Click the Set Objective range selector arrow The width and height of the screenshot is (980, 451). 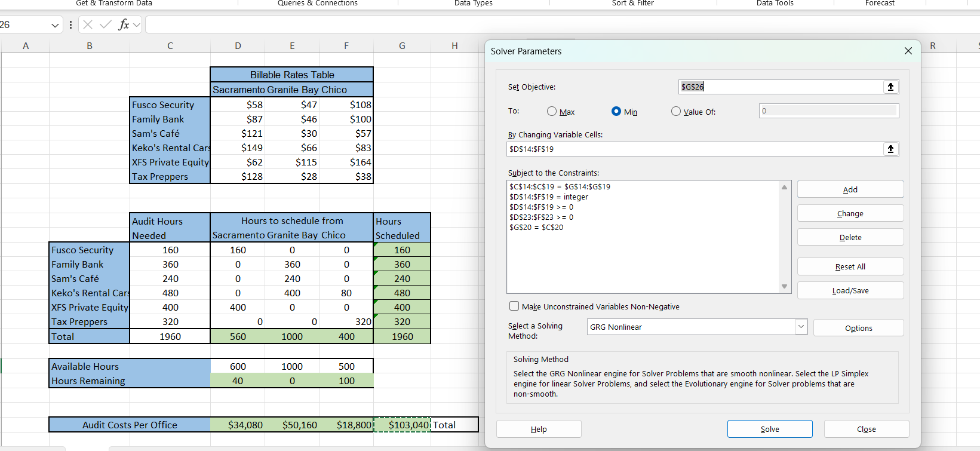pyautogui.click(x=890, y=87)
